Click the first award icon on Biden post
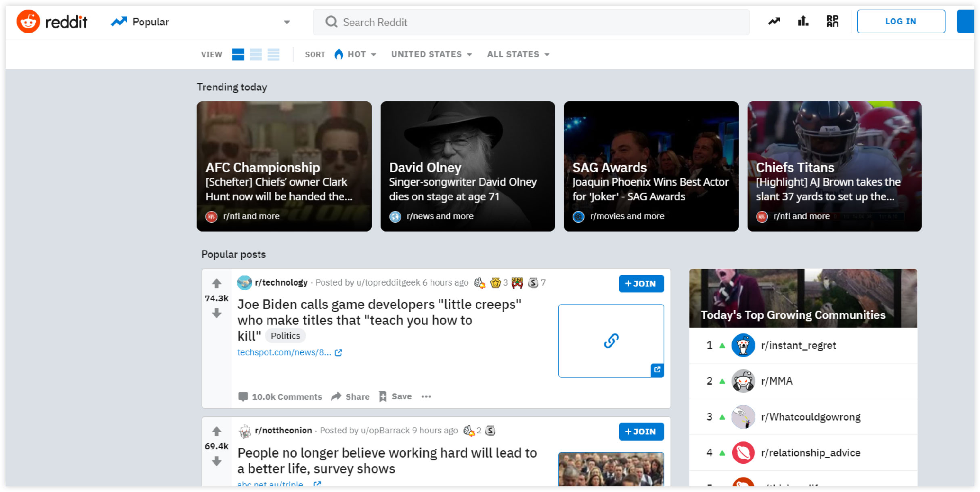This screenshot has width=980, height=492. click(x=479, y=283)
